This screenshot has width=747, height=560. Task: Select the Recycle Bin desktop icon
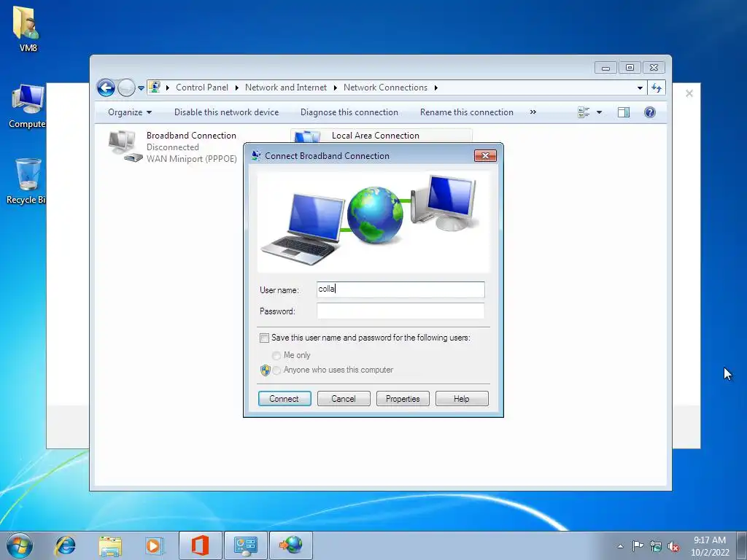[x=27, y=181]
